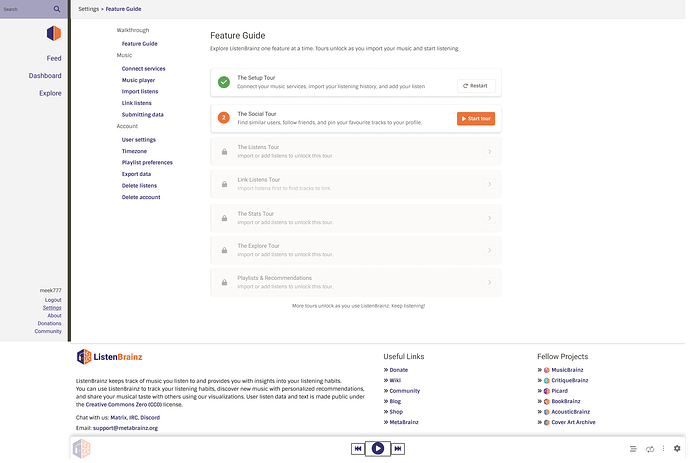Open the sidebar Community link
This screenshot has height=463, width=690.
coord(48,331)
